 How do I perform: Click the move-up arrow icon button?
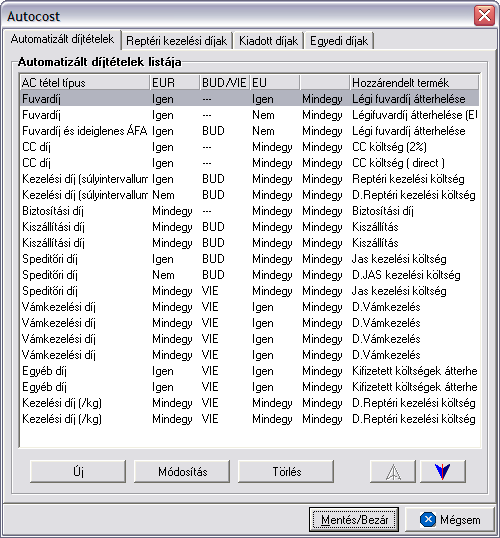[393, 471]
